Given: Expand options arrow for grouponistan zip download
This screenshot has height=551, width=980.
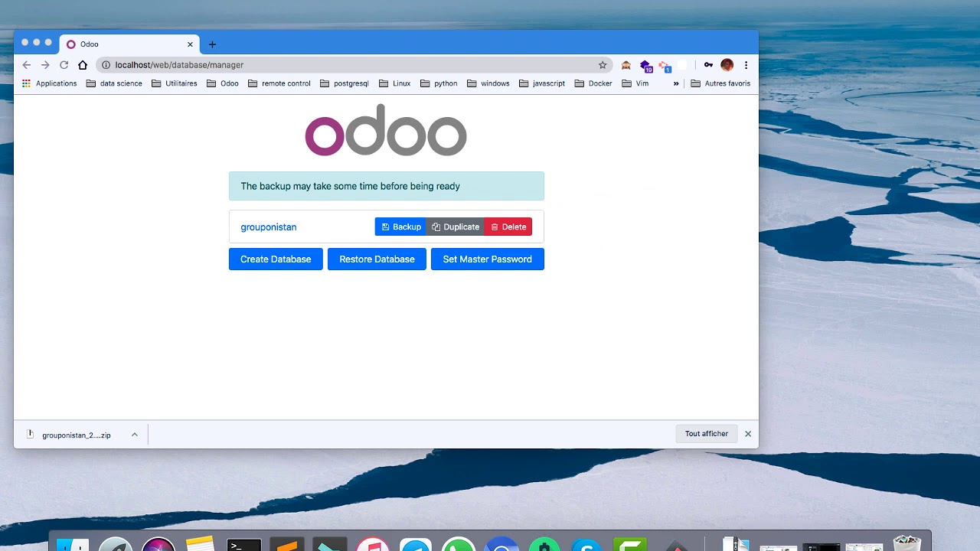Looking at the screenshot, I should (135, 435).
